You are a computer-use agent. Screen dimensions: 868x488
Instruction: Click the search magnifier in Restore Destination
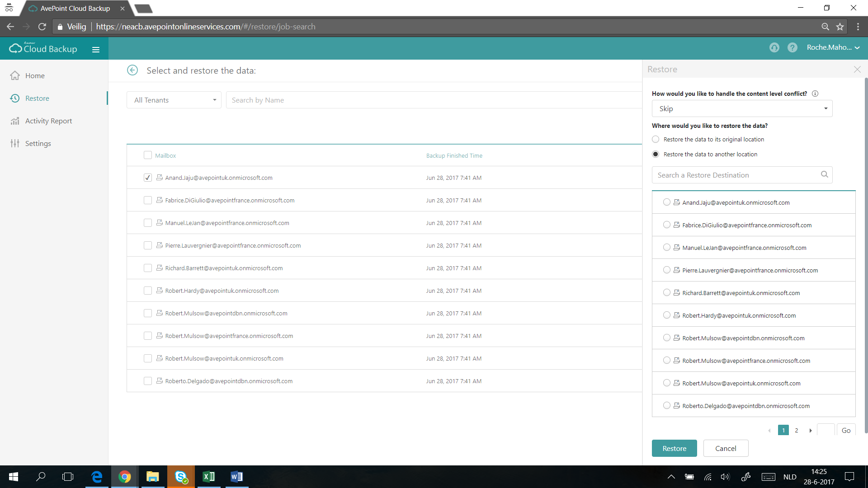pos(824,174)
